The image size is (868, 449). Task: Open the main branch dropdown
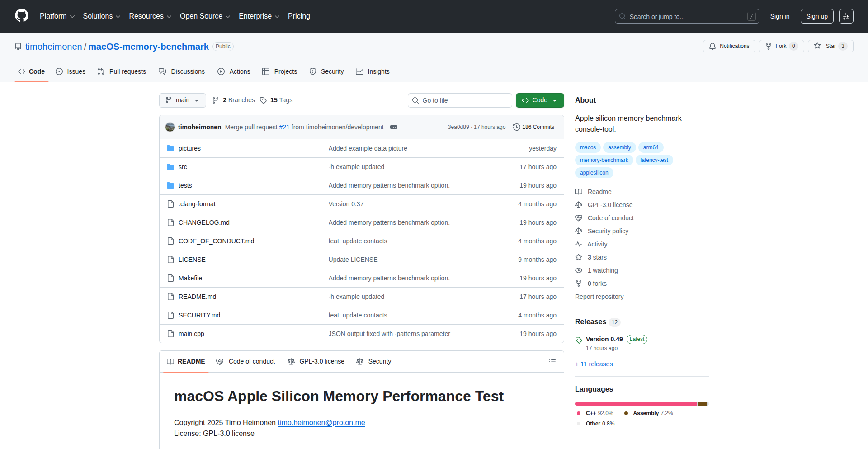point(182,100)
